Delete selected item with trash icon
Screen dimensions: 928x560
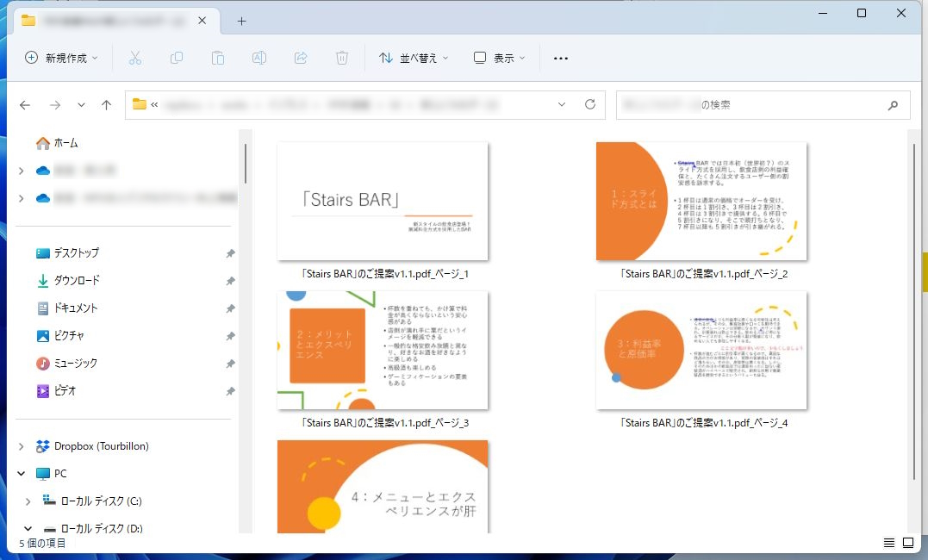tap(341, 58)
